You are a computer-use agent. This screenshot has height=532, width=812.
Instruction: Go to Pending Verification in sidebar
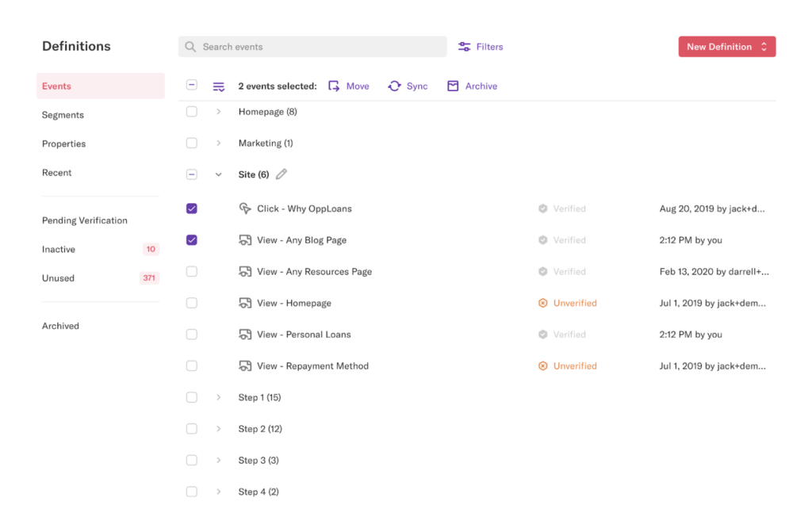pyautogui.click(x=85, y=220)
